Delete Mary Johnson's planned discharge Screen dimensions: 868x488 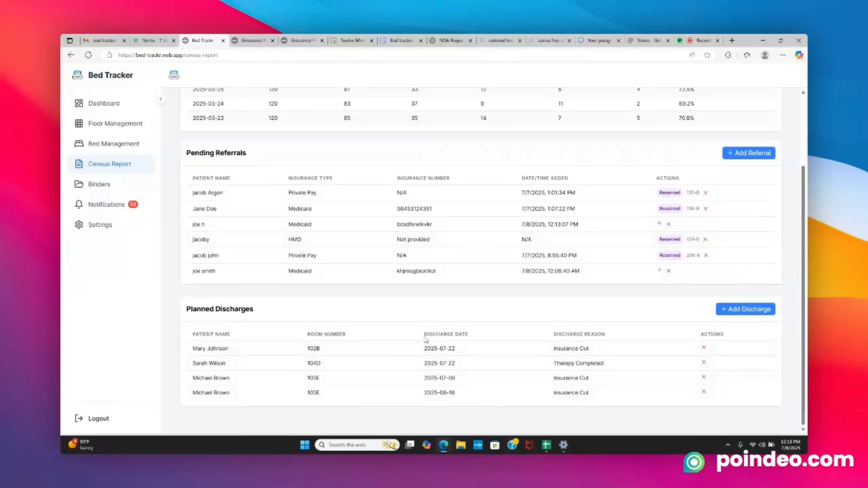[x=703, y=347]
